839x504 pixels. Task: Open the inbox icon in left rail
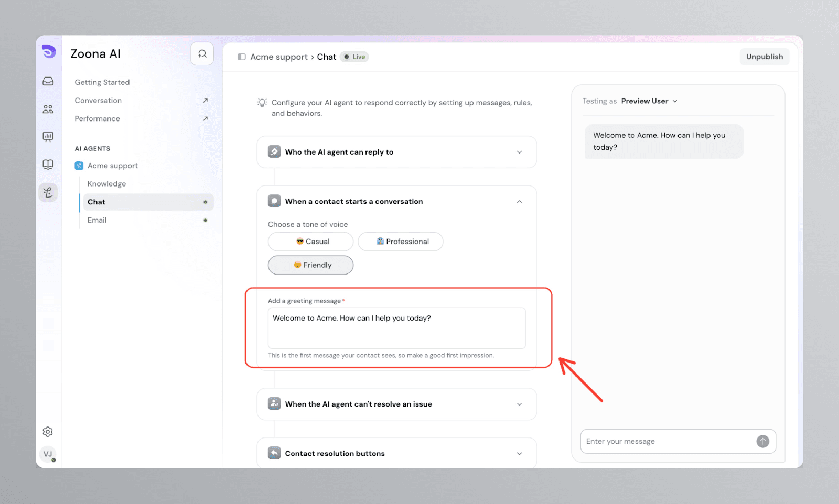point(48,81)
